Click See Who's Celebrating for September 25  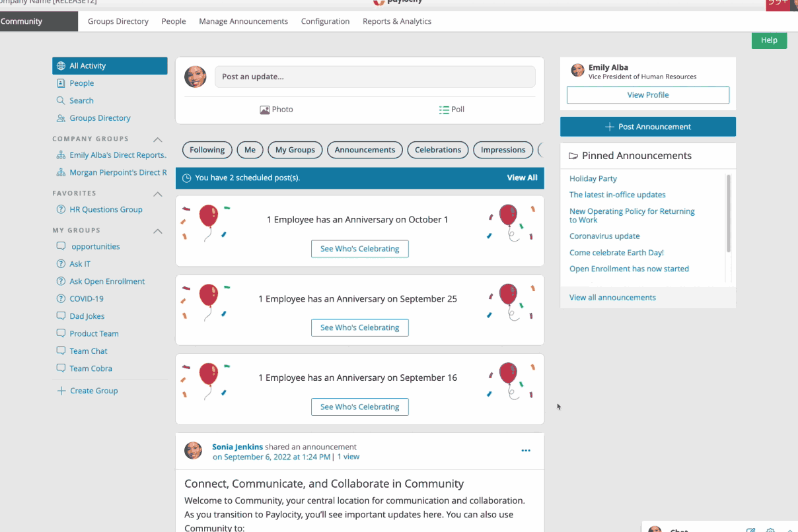click(360, 327)
